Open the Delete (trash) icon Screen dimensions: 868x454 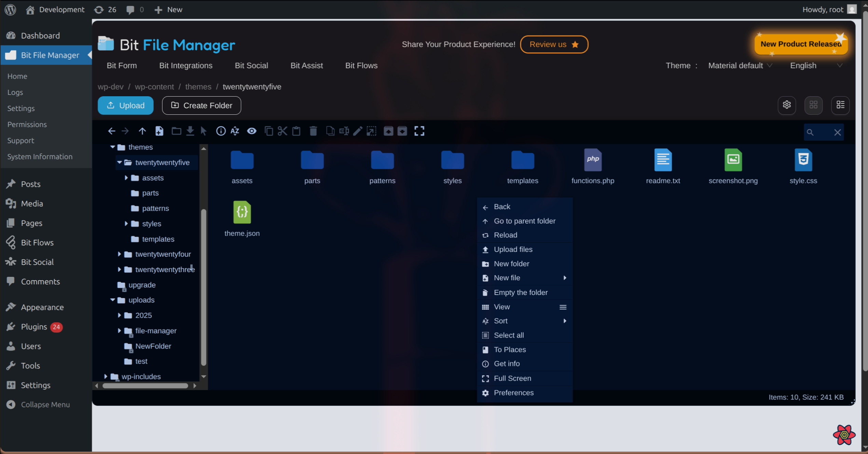(x=313, y=131)
